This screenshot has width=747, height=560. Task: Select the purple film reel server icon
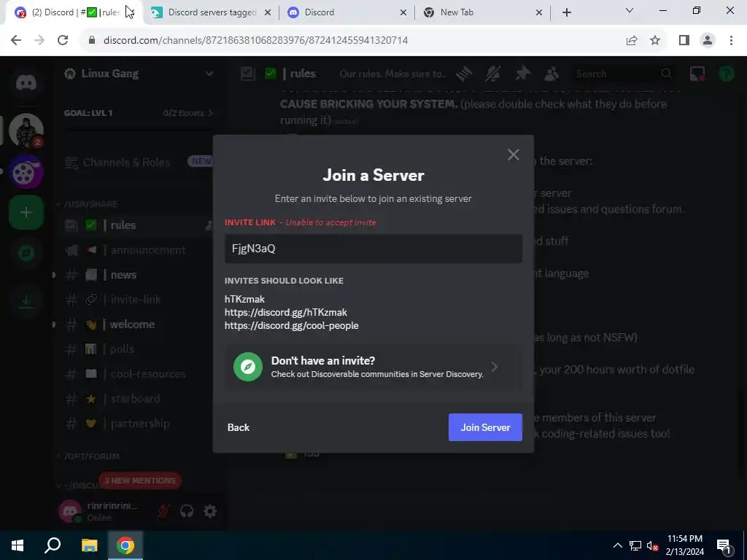(26, 172)
